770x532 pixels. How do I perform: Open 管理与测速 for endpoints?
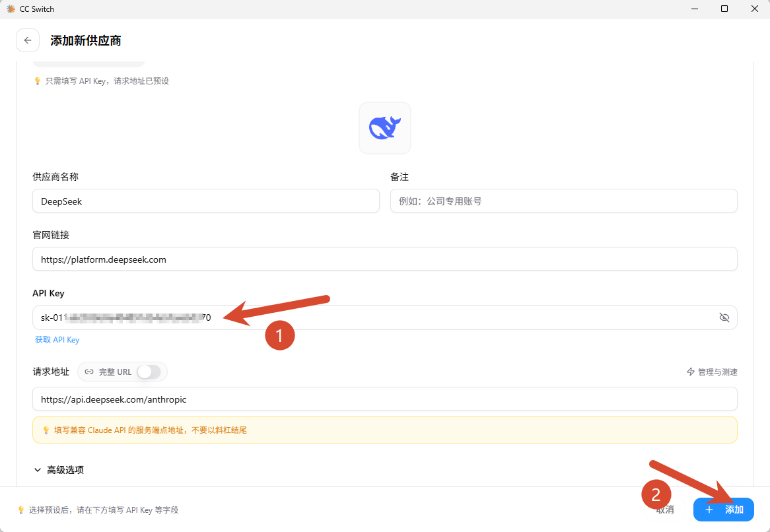pos(712,372)
